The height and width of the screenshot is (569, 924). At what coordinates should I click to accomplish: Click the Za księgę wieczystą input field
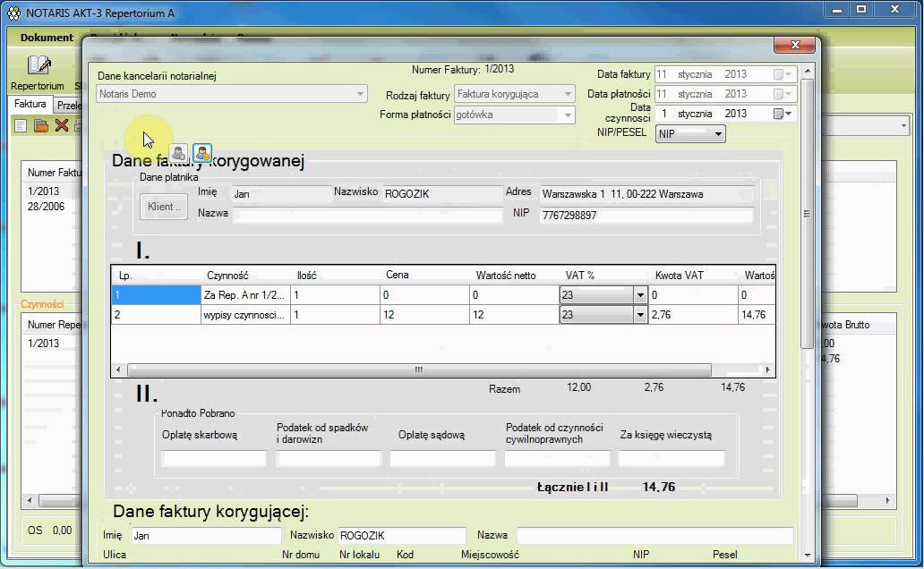coord(672,459)
